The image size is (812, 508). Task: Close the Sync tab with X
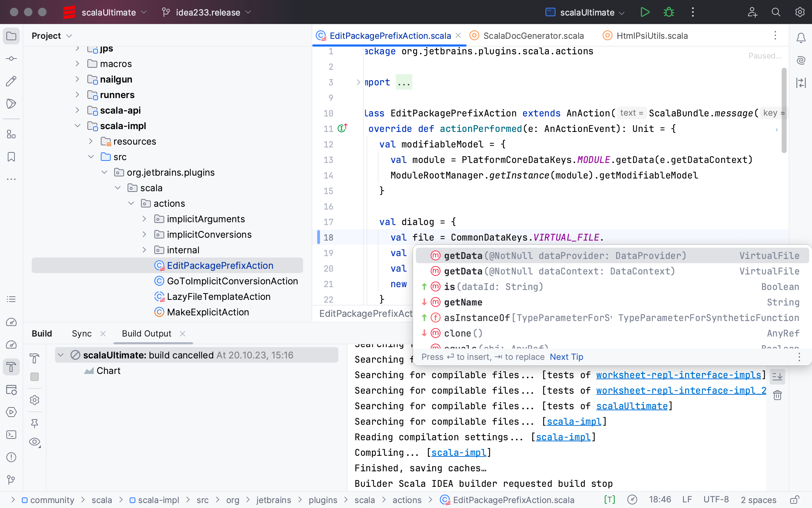point(104,334)
